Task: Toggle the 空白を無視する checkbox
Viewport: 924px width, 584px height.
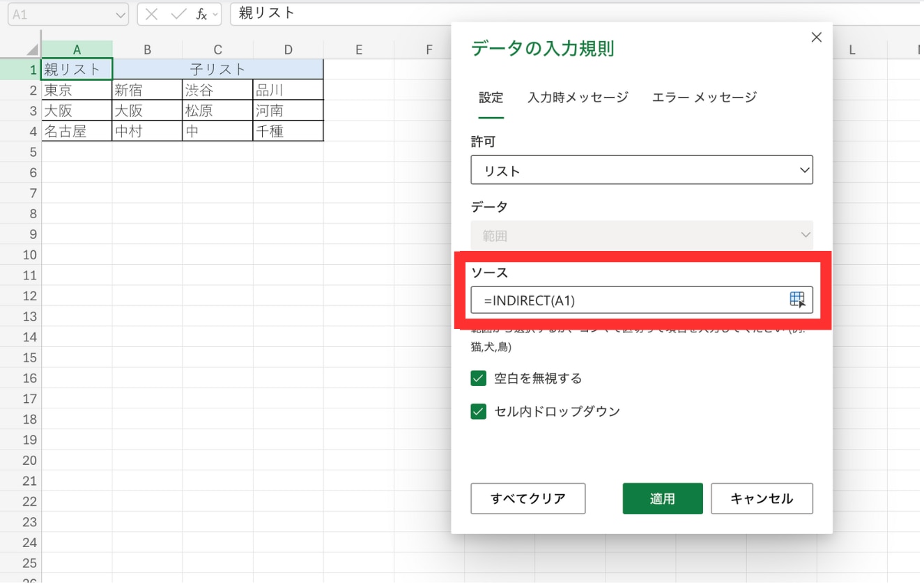Action: point(478,378)
